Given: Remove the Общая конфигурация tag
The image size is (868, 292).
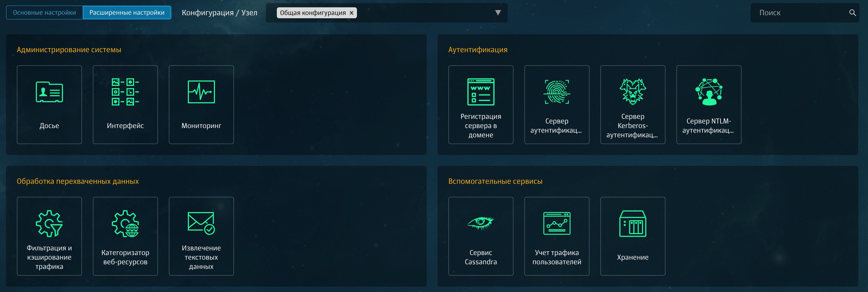Looking at the screenshot, I should [x=351, y=13].
